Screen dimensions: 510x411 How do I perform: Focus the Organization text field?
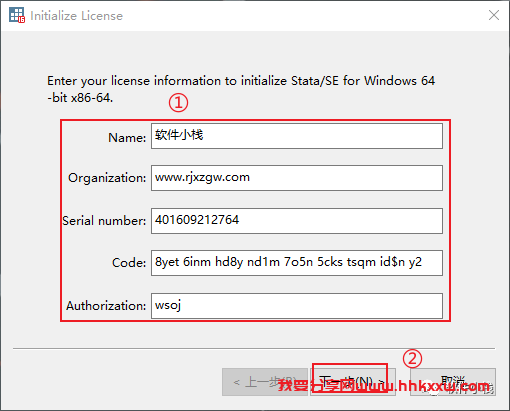(x=297, y=178)
